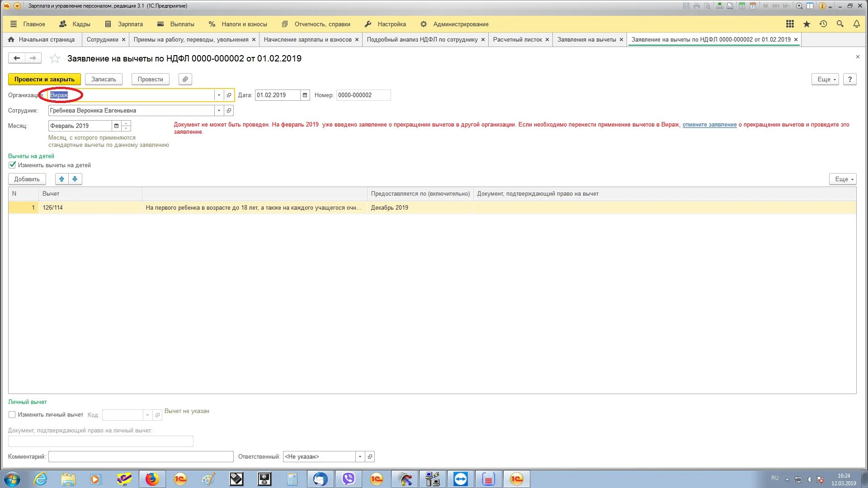Move row down with blue arrow

click(75, 179)
